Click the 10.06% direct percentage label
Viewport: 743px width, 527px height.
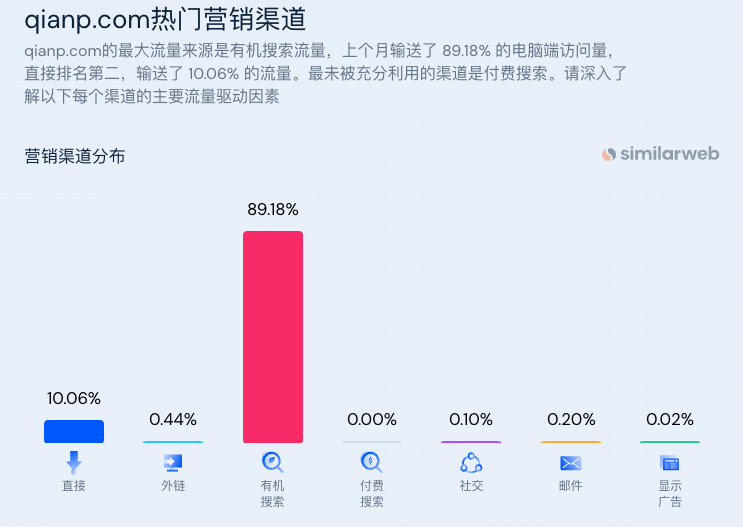[x=74, y=399]
